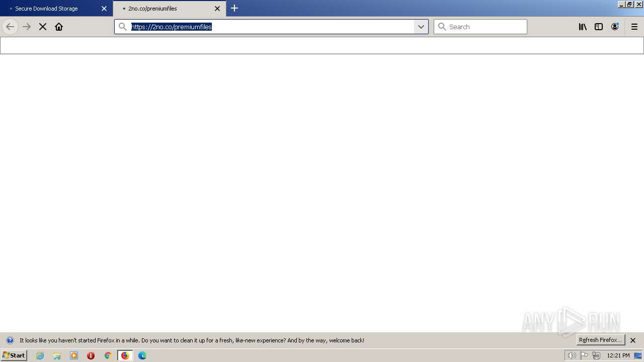Screen dimensions: 644x362
Task: Focus the Search box
Action: (480, 27)
